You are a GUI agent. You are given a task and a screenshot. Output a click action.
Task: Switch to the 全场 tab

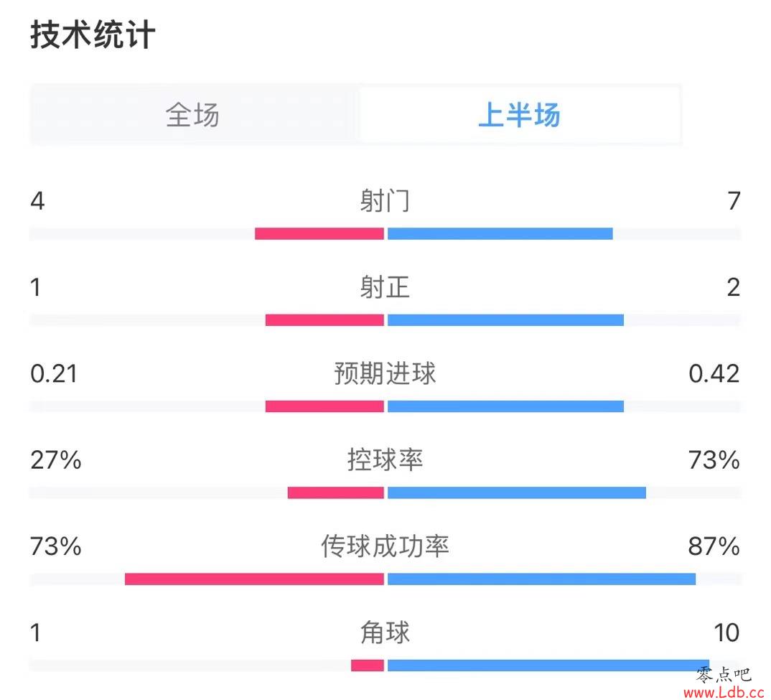coord(194,115)
